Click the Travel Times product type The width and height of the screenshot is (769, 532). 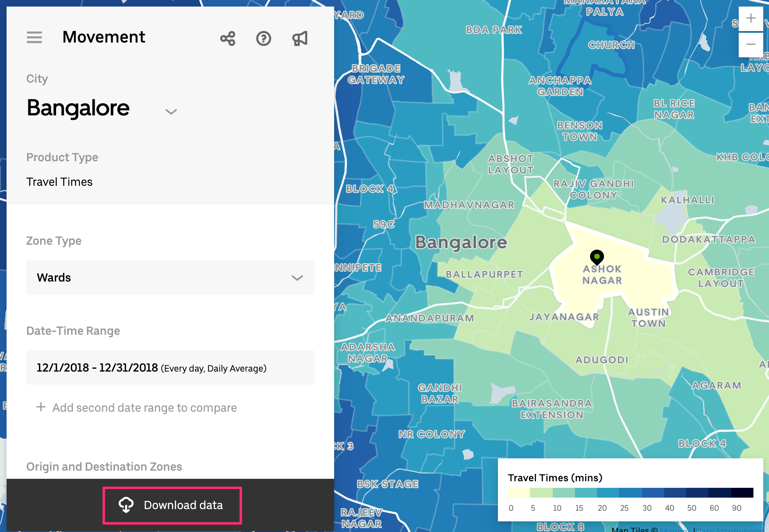click(59, 182)
